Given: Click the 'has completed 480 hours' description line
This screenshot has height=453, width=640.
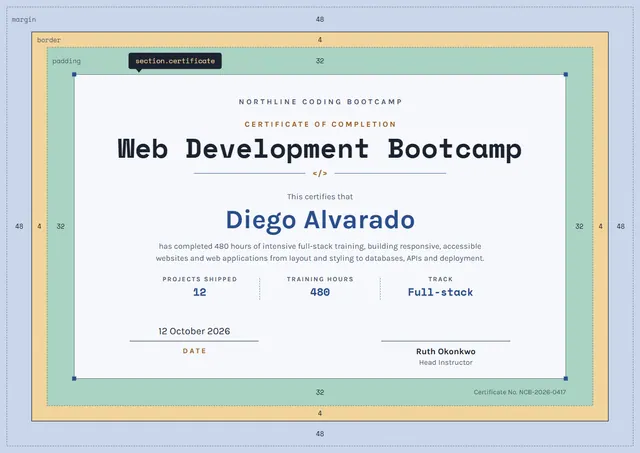Looking at the screenshot, I should 320,246.
